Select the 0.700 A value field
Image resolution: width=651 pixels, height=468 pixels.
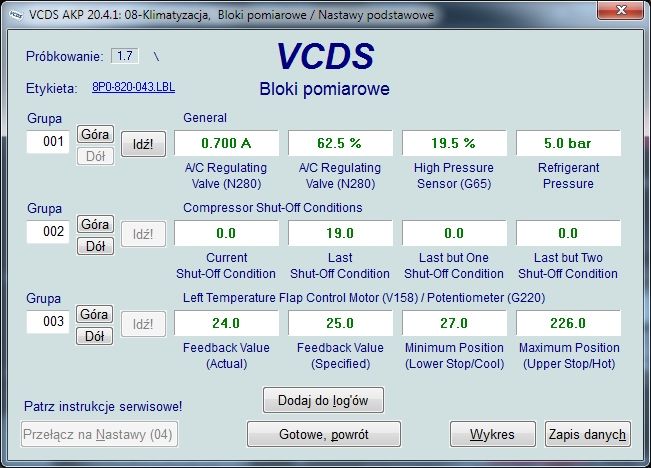226,143
